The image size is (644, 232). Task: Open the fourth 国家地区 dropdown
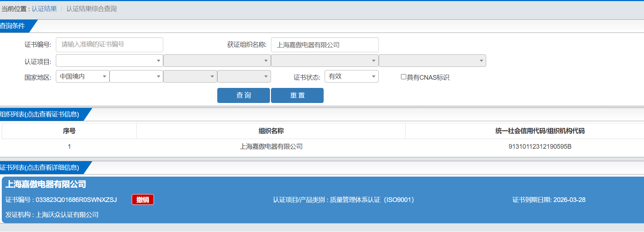pyautogui.click(x=244, y=76)
